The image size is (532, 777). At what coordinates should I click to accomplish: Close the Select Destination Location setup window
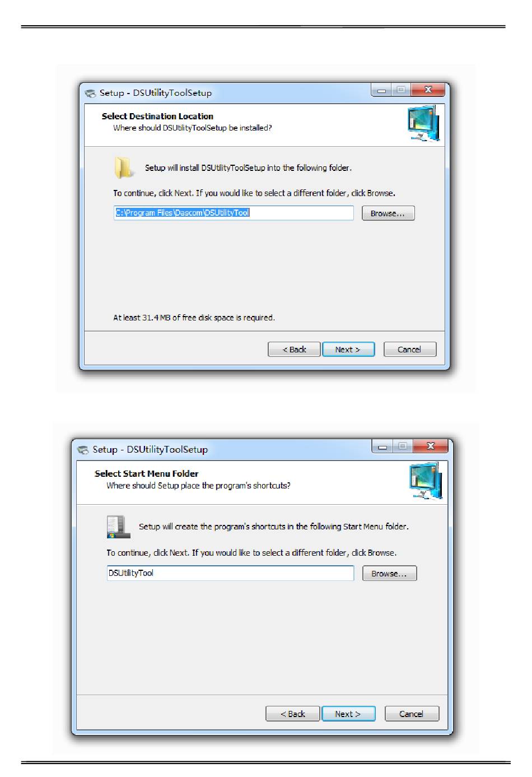point(428,90)
